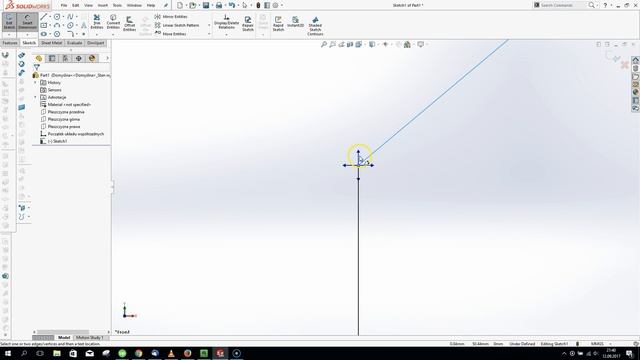Expand the Adnotacje tree node
The width and height of the screenshot is (640, 360).
35,97
